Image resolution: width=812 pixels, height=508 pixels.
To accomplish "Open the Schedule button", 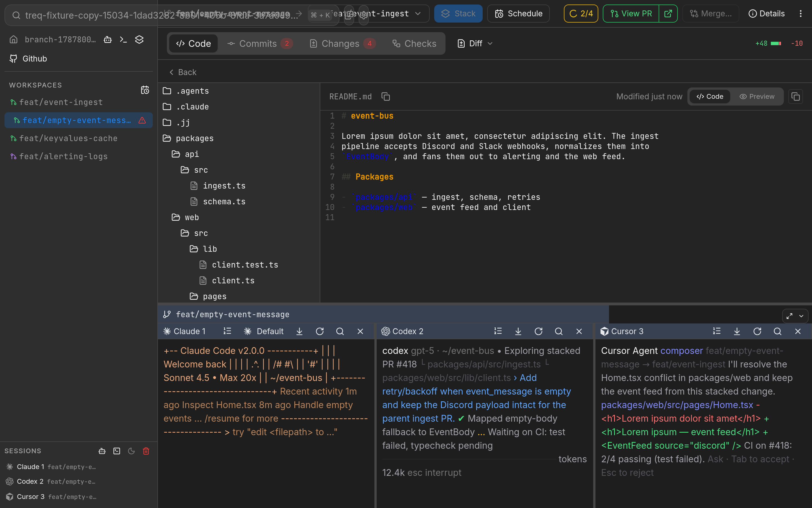I will tap(518, 14).
